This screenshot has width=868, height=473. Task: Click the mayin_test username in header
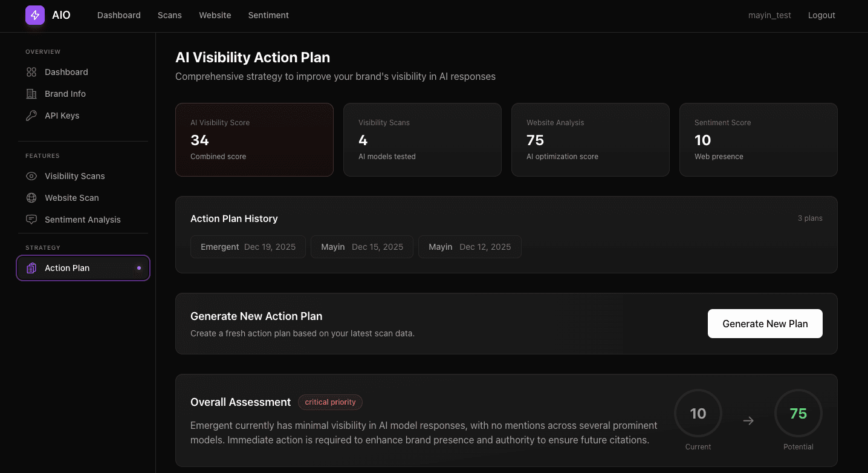coord(769,15)
